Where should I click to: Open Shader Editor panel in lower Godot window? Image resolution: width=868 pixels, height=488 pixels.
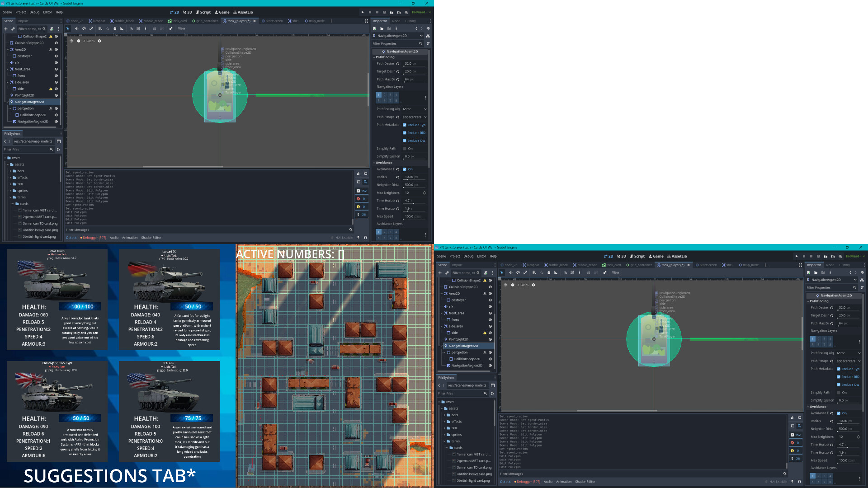click(x=585, y=482)
